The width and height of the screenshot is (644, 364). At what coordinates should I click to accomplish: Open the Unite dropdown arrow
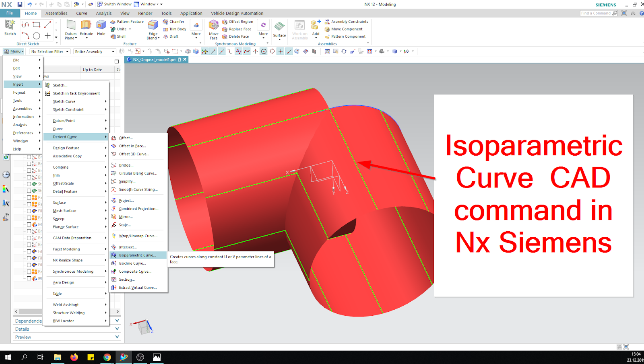tap(130, 29)
